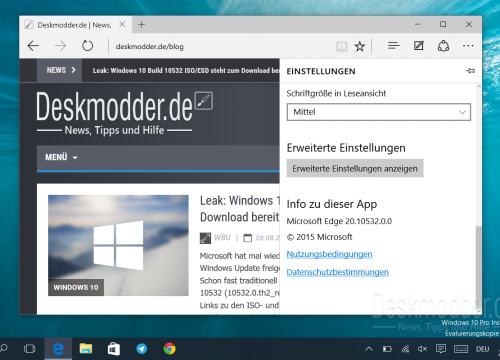Click DEU language indicator

point(483,349)
